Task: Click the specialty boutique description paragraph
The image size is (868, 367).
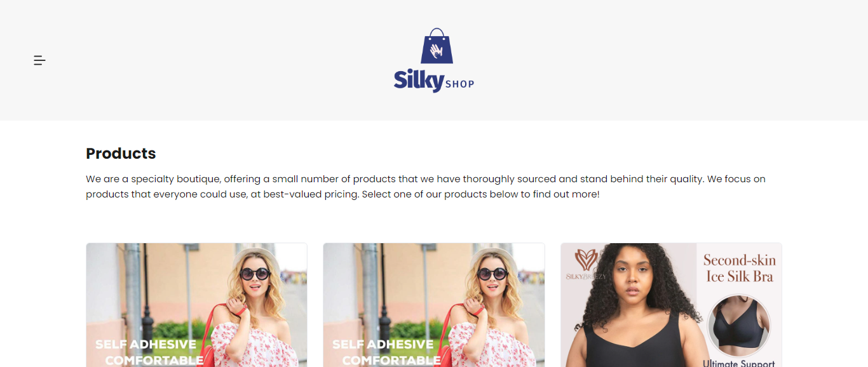Action: point(426,187)
